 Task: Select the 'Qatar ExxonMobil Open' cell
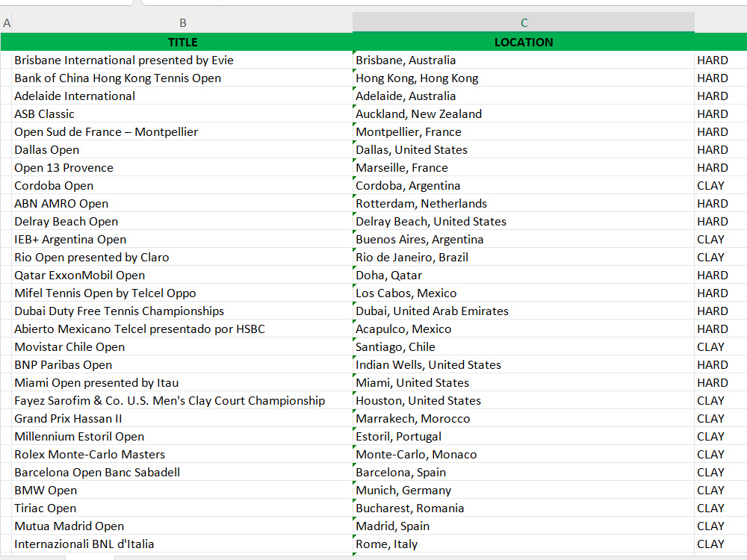coord(182,276)
